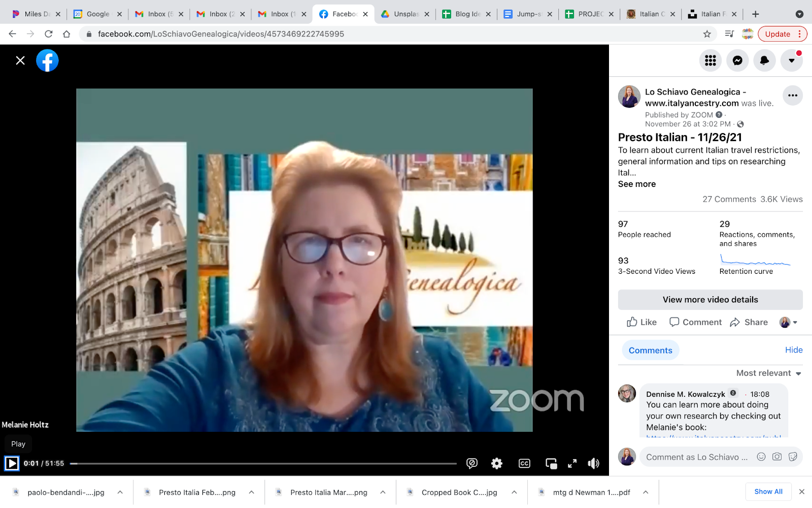
Task: Open the tab search dropdown
Action: coord(799,14)
